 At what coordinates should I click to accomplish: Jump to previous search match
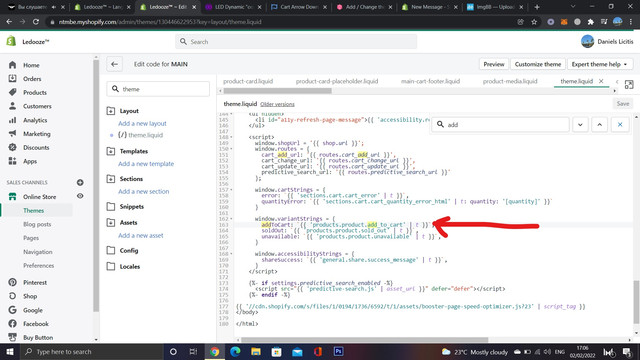point(600,124)
